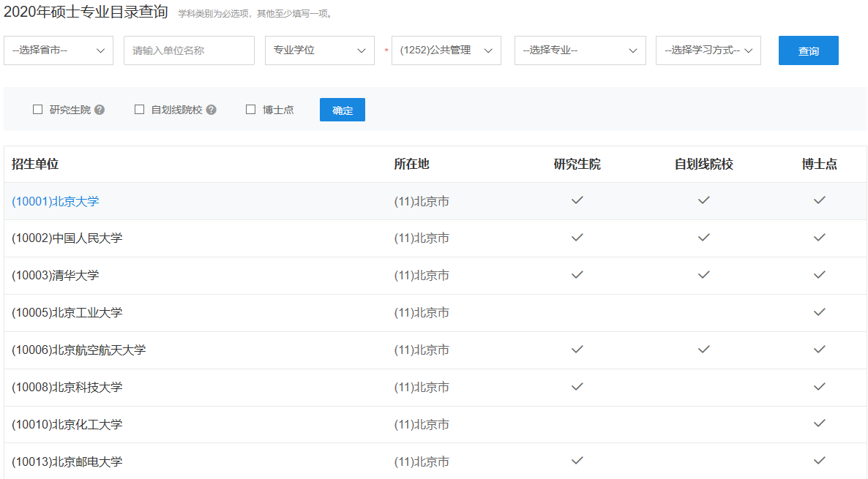The image size is (868, 479).
Task: Open the 选择省市 province dropdown
Action: [x=58, y=50]
